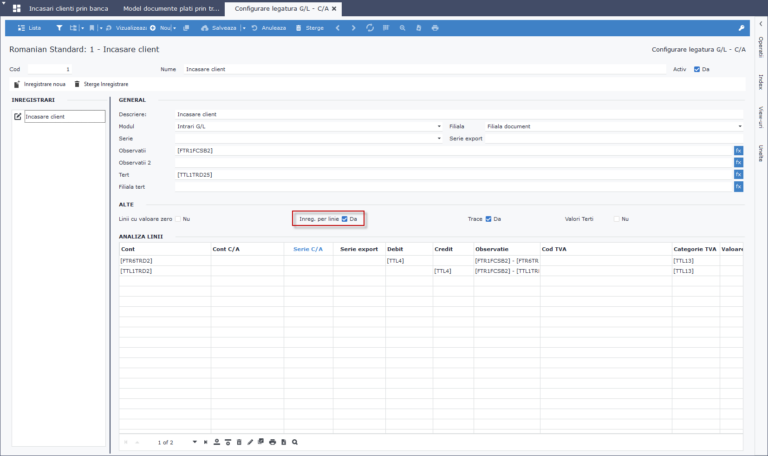Select the [FTR6TRD2] cont cell
The image size is (768, 456).
165,261
